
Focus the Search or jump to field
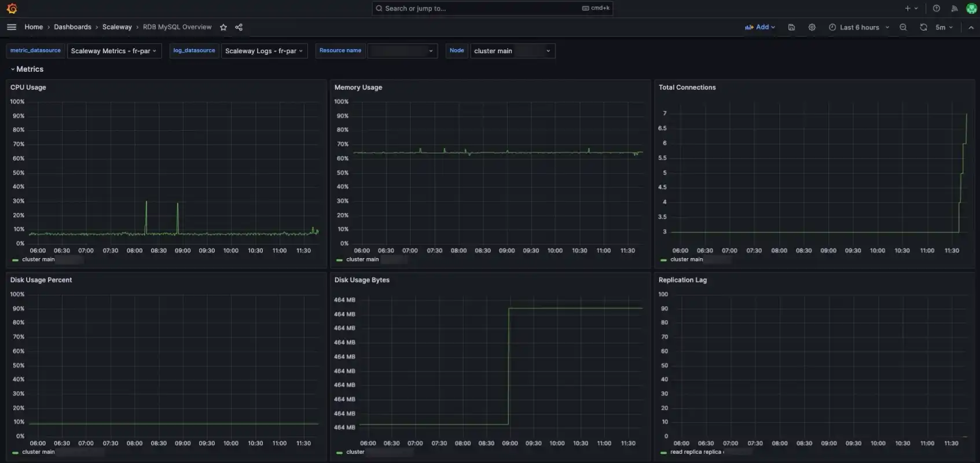click(x=492, y=8)
